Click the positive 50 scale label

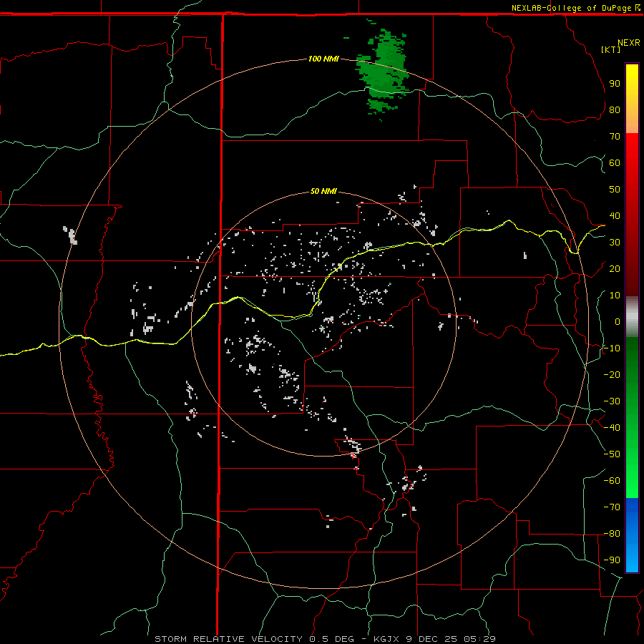coord(615,190)
